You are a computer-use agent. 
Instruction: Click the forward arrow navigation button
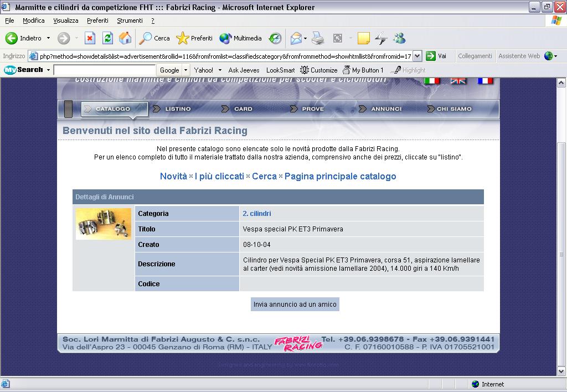(x=64, y=38)
